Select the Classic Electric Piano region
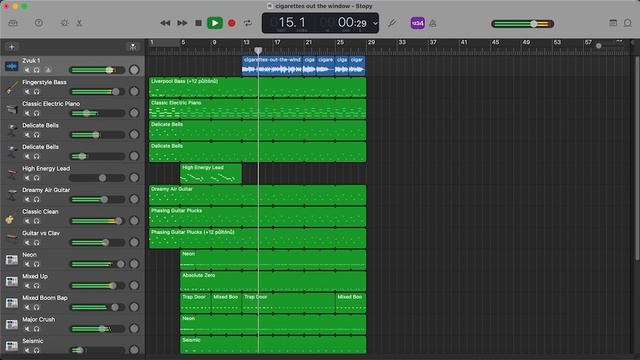 click(258, 109)
